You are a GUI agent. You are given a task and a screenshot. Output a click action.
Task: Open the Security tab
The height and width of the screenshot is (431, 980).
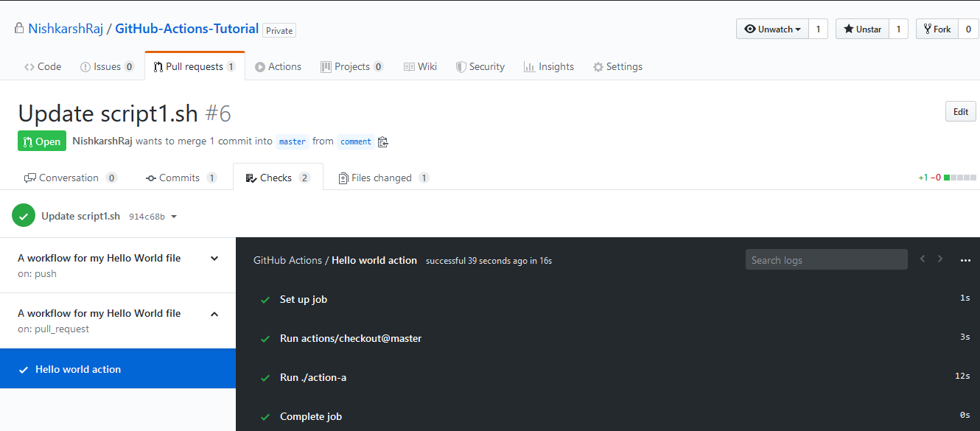[480, 66]
